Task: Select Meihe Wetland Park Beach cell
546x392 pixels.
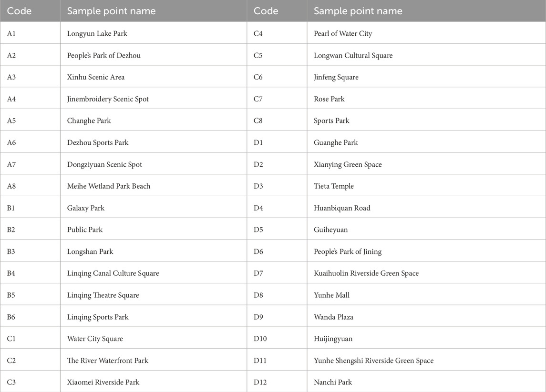Action: click(x=109, y=186)
